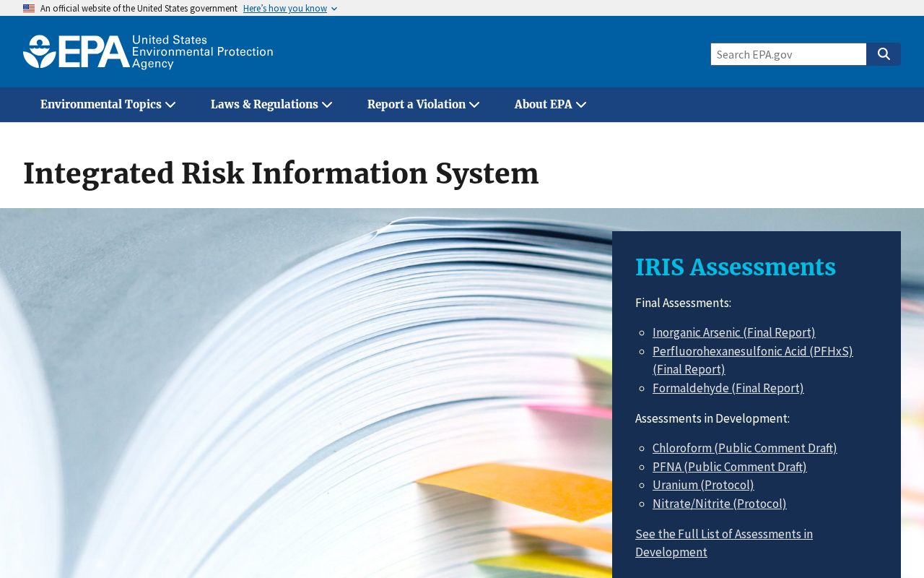924x578 pixels.
Task: Open Chloroform (Public Comment Draft) link
Action: coord(745,448)
